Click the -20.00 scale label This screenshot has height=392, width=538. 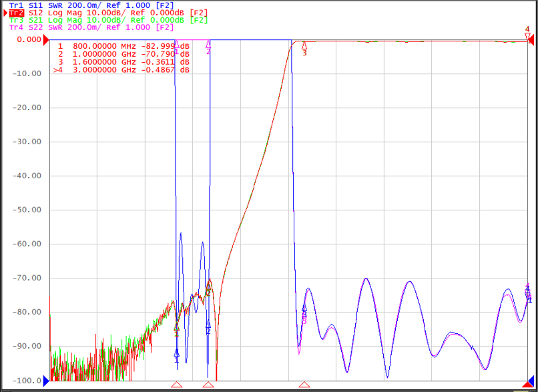[27, 108]
